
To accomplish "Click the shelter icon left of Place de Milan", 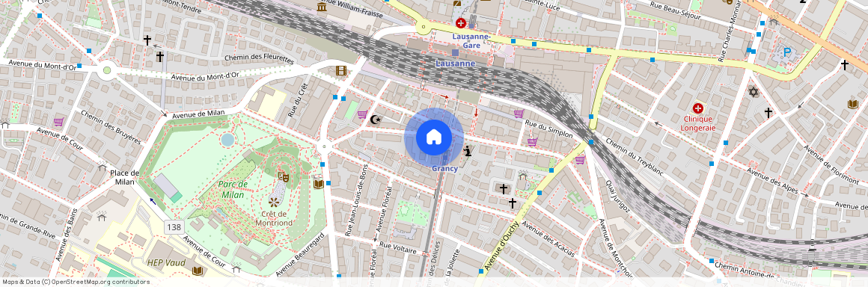I will 102,167.
